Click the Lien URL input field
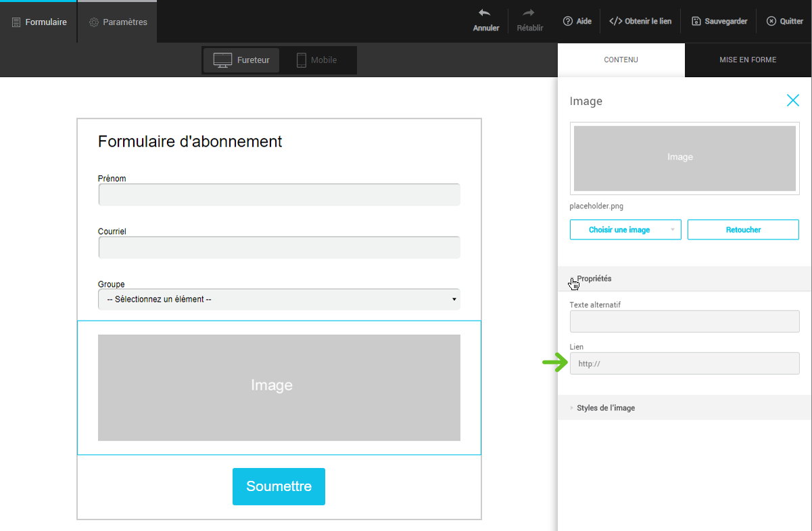The image size is (812, 531). 684,364
